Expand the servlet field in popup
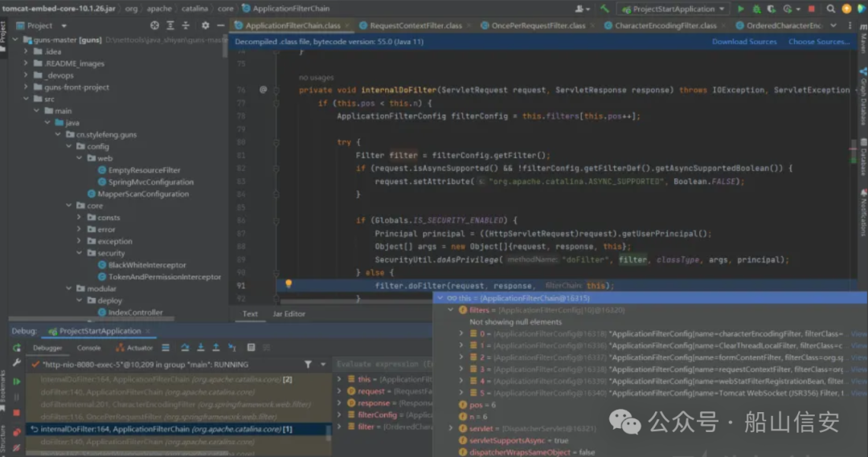This screenshot has width=868, height=457. (x=451, y=428)
